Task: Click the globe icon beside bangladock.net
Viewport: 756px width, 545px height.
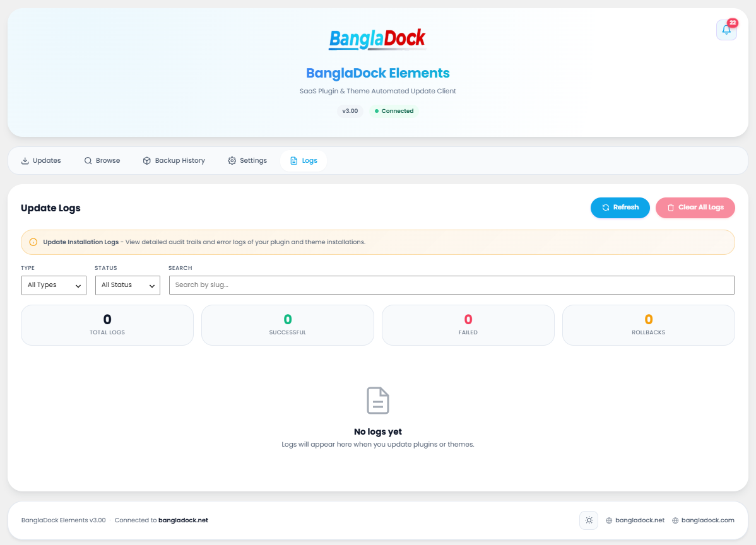Action: point(609,520)
